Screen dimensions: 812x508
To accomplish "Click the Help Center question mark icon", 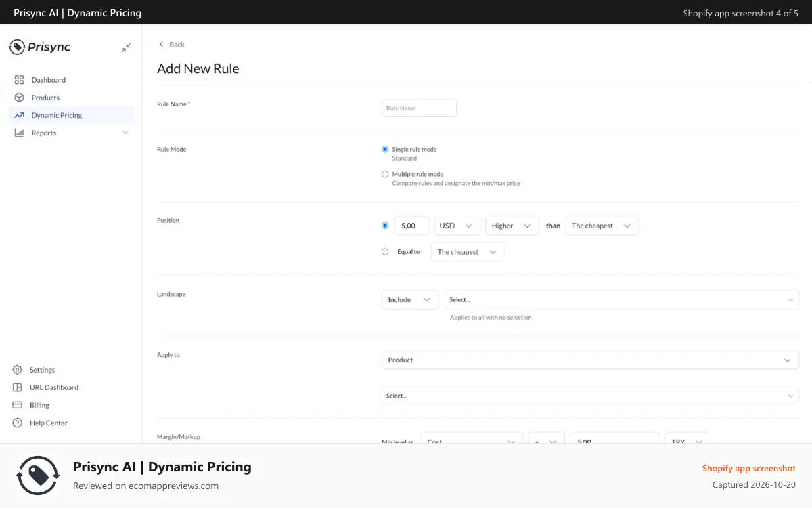I will 18,423.
